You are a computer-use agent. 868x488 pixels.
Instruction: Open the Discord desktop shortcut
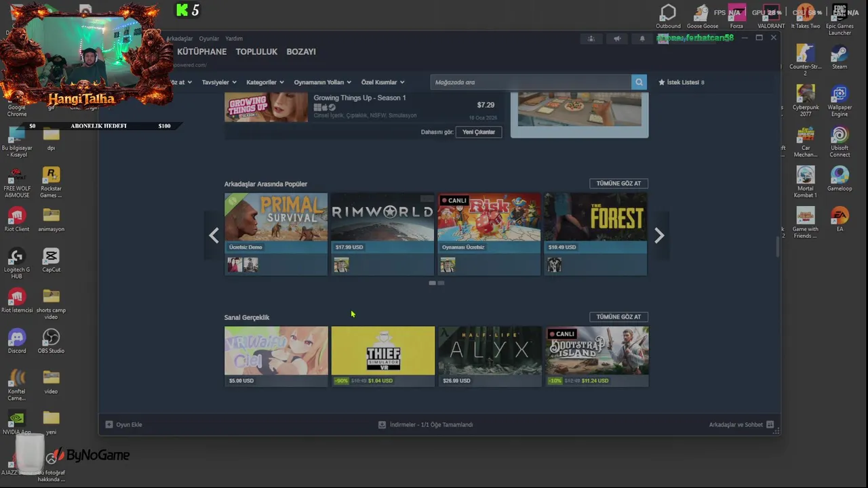[17, 341]
